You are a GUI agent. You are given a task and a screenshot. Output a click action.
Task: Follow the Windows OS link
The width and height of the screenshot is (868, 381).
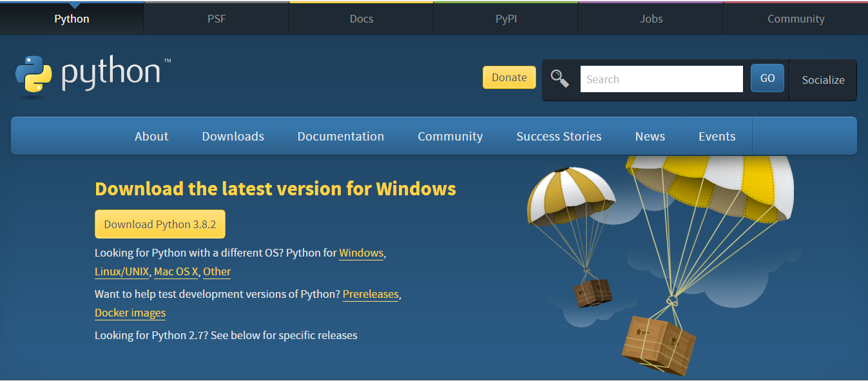[x=362, y=253]
